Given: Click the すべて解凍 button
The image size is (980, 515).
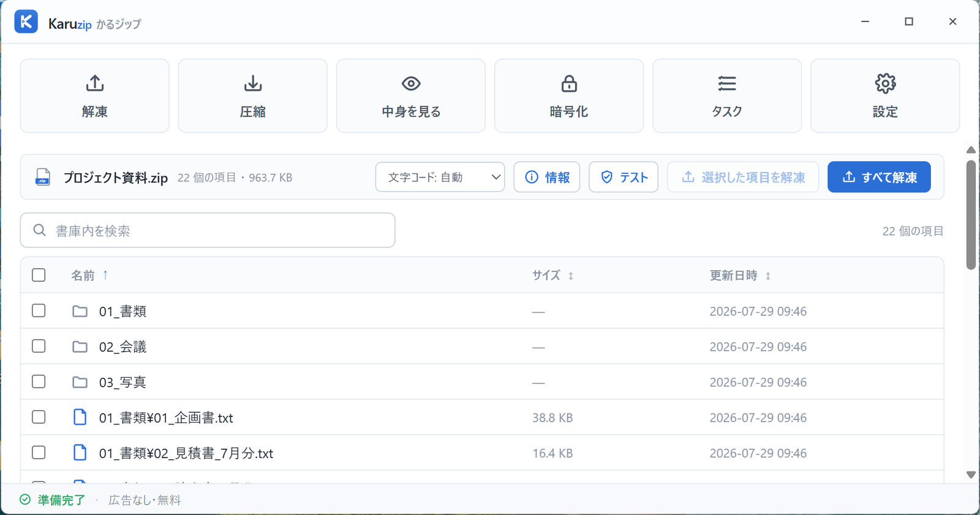Looking at the screenshot, I should (879, 177).
